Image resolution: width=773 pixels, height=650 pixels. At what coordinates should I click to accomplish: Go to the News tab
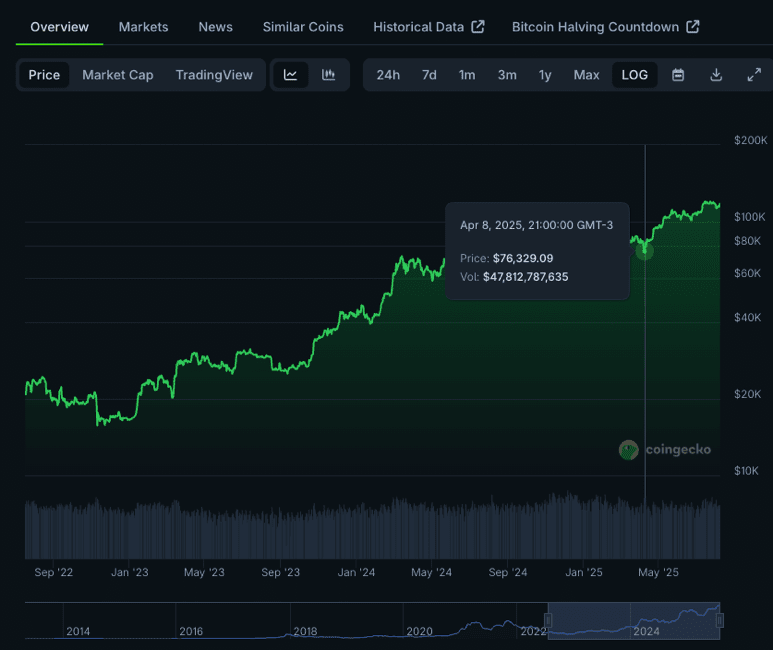(x=215, y=27)
